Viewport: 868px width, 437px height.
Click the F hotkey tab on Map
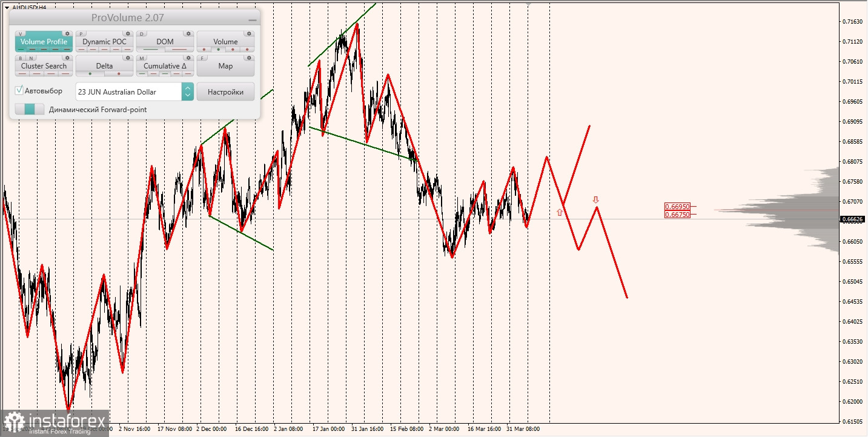tap(202, 58)
